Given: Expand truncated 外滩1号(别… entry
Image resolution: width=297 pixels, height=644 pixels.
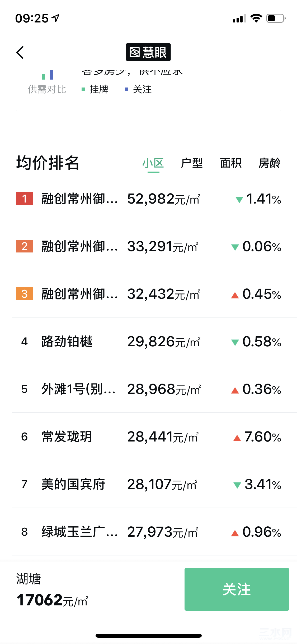Looking at the screenshot, I should click(154, 389).
